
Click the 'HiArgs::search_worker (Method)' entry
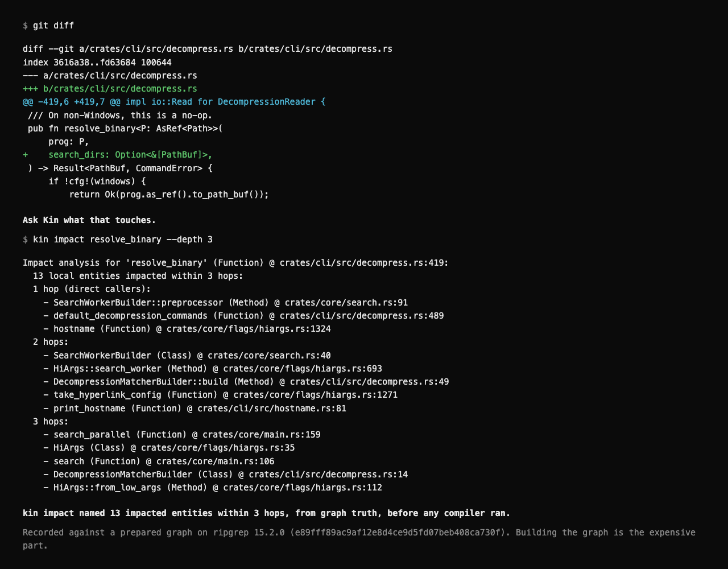click(x=213, y=369)
